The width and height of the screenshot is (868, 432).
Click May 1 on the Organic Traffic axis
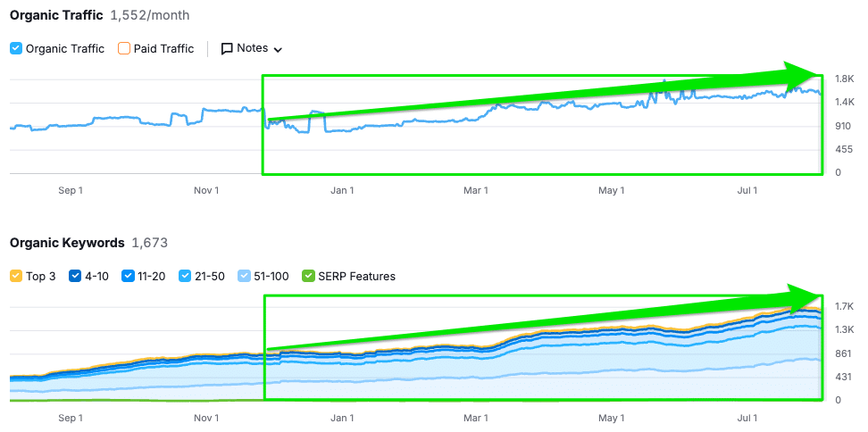[x=612, y=190]
